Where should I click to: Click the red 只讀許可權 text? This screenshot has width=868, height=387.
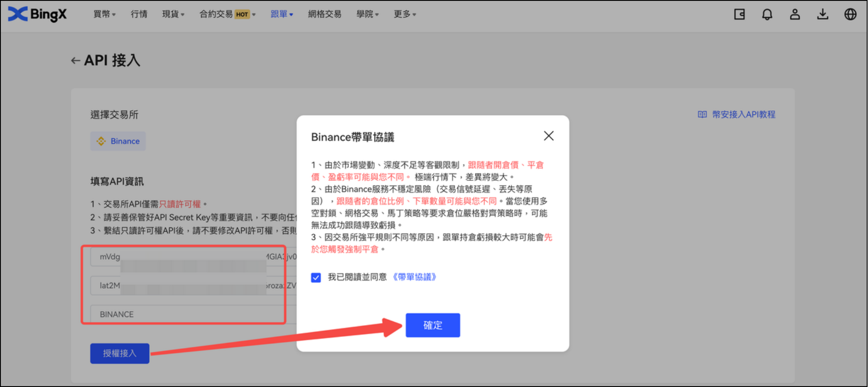pyautogui.click(x=180, y=204)
